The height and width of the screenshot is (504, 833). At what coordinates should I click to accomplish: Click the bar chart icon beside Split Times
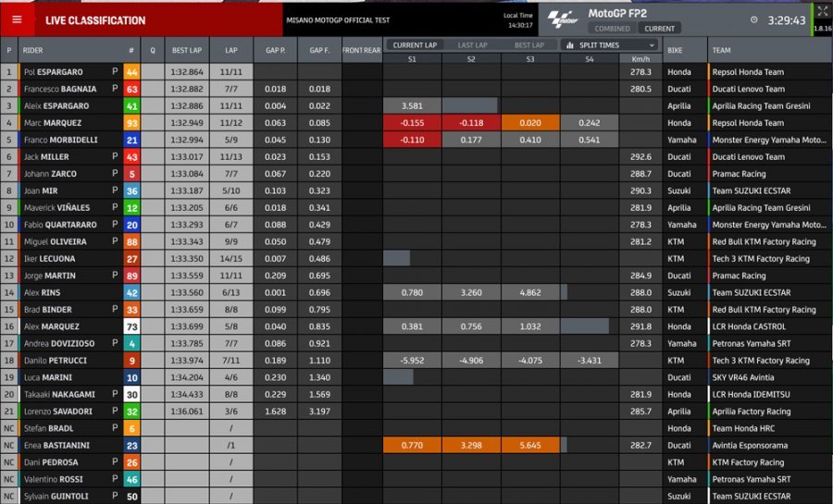pos(570,45)
